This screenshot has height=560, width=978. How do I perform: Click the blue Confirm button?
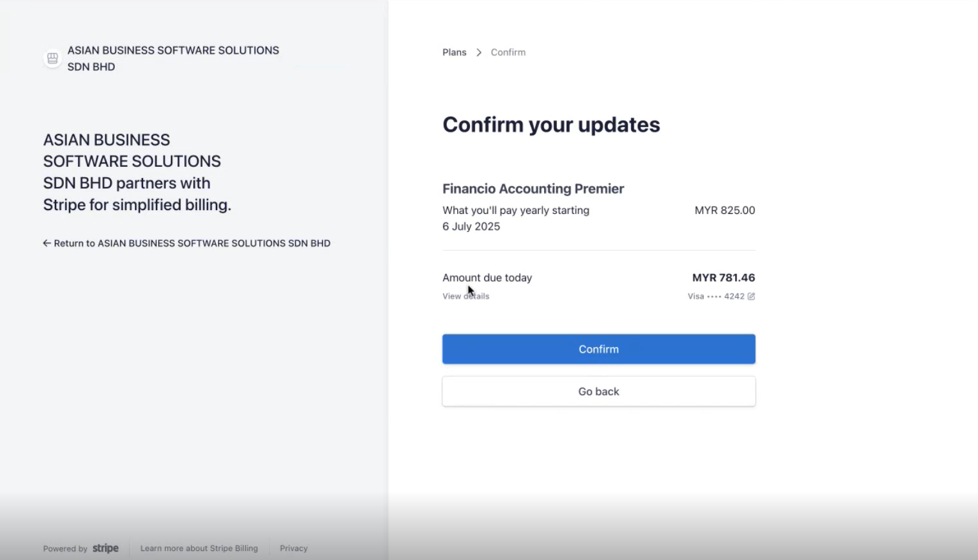pos(598,349)
